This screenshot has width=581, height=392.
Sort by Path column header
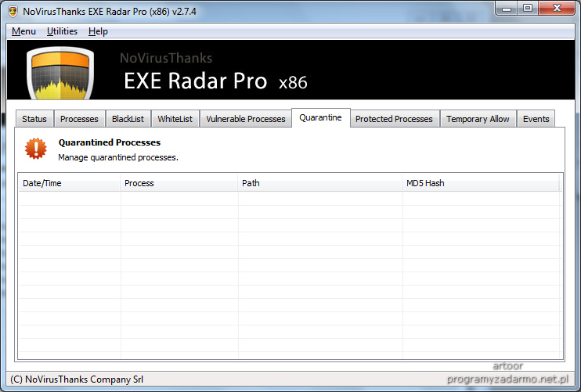point(319,183)
